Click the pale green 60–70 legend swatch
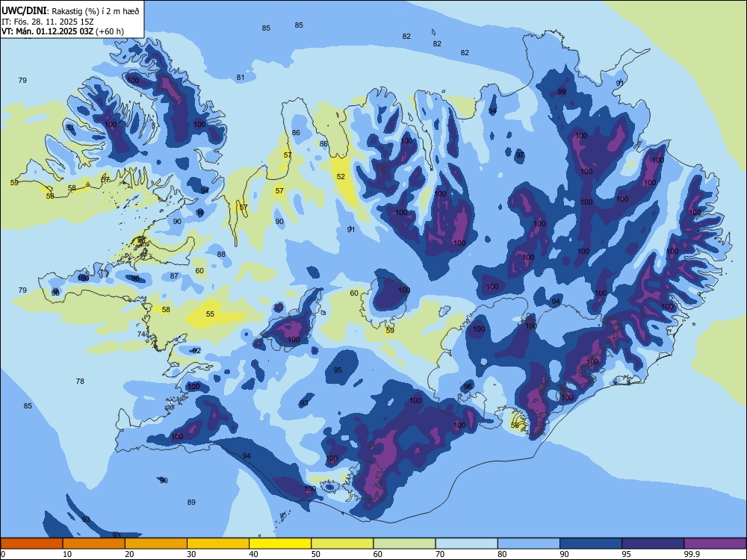This screenshot has height=560, width=747. 404,544
